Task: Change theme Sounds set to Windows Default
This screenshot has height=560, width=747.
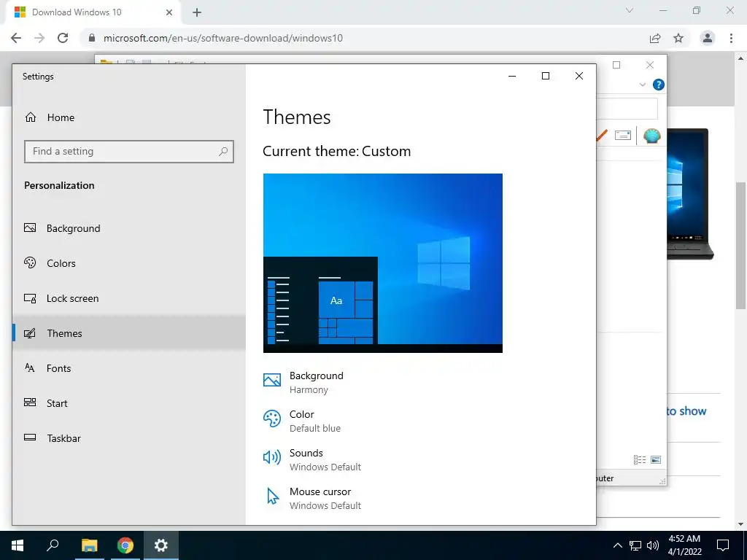Action: tap(312, 459)
